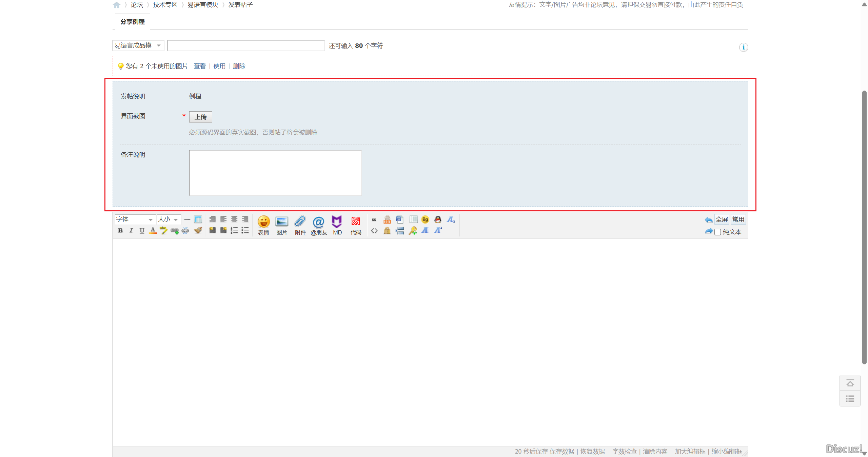Click the 查看 link for unused images

pyautogui.click(x=200, y=66)
